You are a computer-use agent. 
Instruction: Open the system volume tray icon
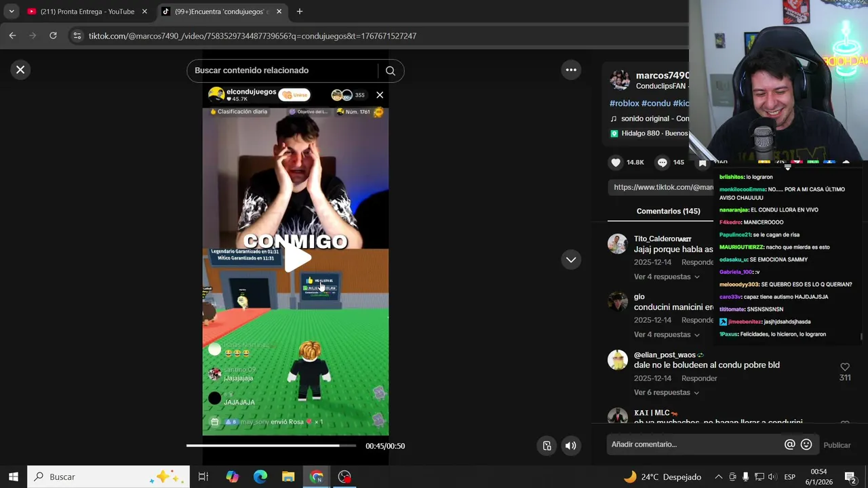[772, 476]
